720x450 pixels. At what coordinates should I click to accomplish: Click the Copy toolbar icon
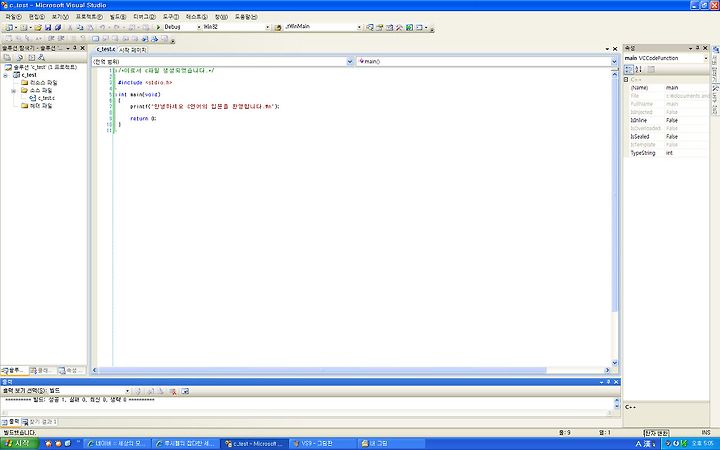click(80, 28)
